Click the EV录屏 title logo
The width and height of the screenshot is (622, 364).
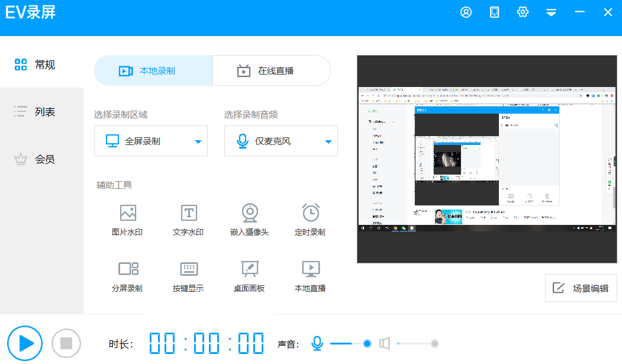click(x=31, y=12)
